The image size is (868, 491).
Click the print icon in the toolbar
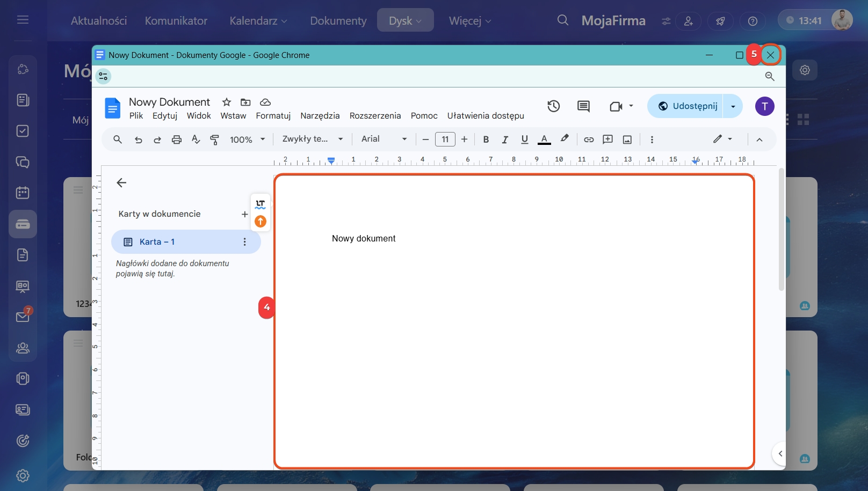click(x=176, y=140)
